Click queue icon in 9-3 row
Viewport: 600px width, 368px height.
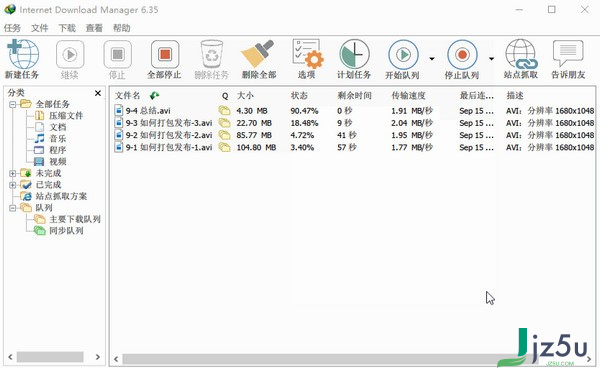(x=224, y=123)
